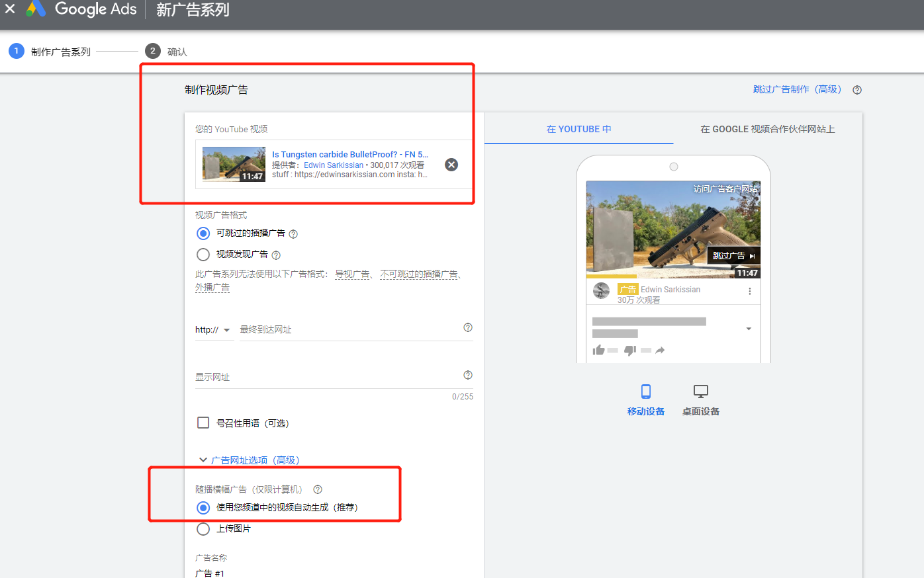Image resolution: width=924 pixels, height=578 pixels.
Task: Click 30万 次观看 text in the preview
Action: (639, 300)
